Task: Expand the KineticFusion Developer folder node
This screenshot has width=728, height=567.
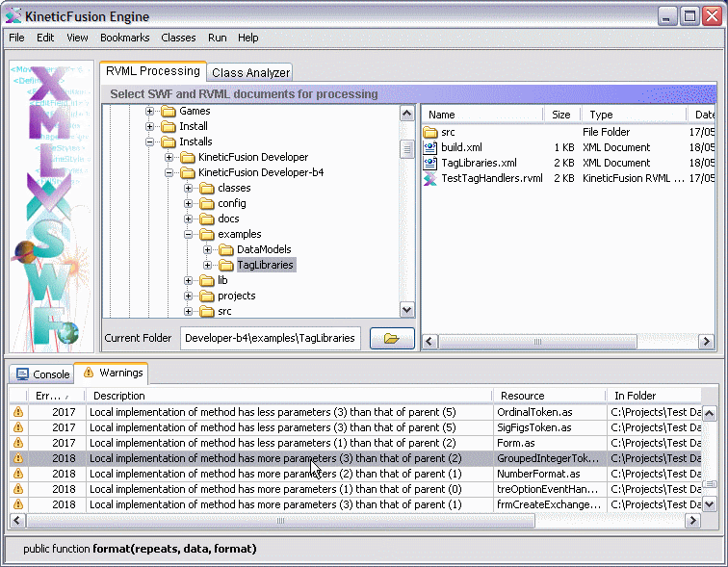Action: point(169,157)
